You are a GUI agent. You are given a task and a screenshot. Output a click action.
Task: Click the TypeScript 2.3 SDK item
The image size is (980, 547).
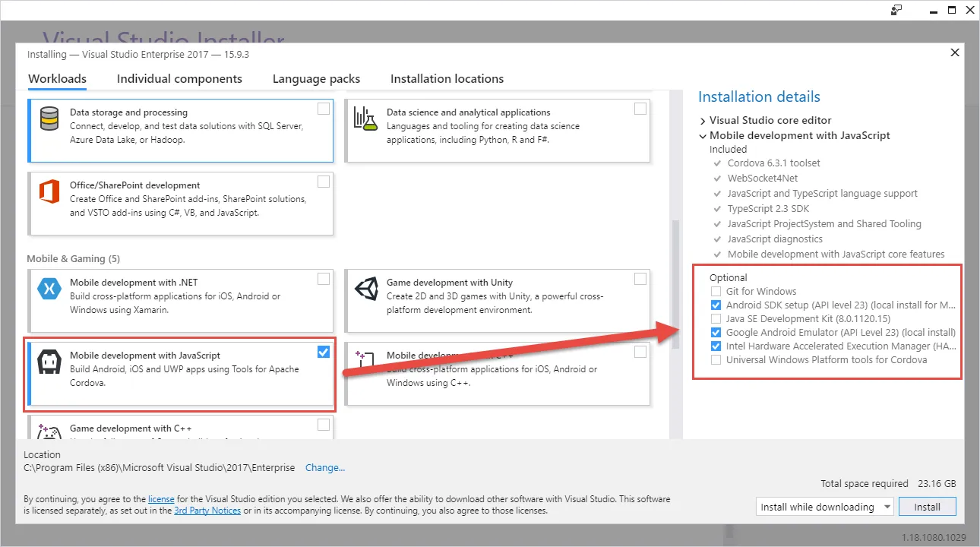768,209
